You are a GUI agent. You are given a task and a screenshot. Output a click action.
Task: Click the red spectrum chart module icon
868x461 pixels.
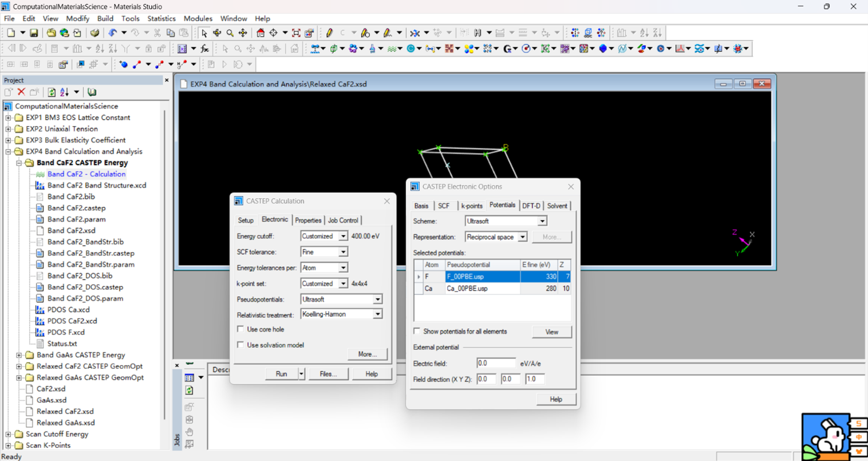(x=680, y=49)
